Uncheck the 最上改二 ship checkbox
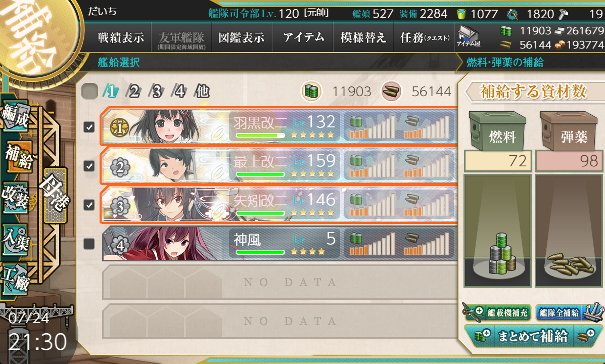The image size is (605, 364). pyautogui.click(x=89, y=166)
